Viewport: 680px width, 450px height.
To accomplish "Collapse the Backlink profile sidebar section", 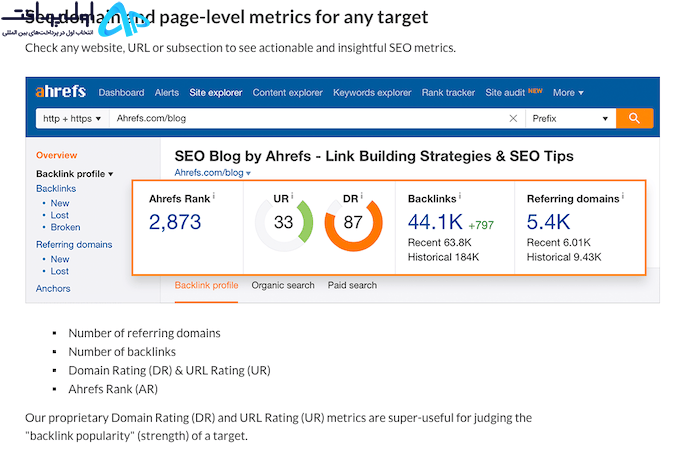I will click(x=75, y=174).
